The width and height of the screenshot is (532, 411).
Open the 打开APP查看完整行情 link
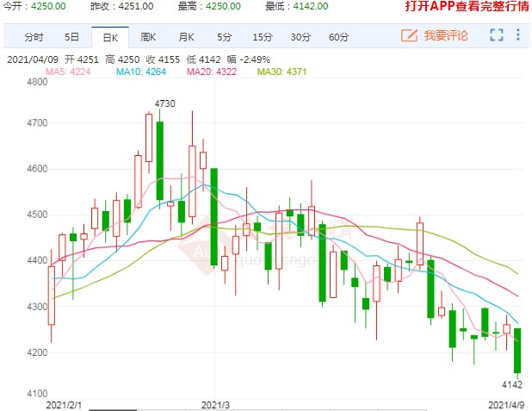pyautogui.click(x=467, y=6)
